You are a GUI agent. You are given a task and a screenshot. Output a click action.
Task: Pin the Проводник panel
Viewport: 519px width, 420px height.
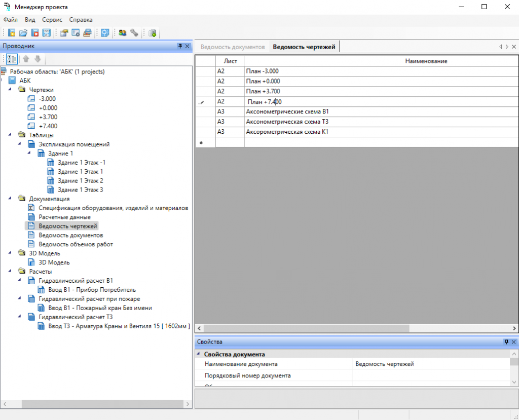click(179, 46)
